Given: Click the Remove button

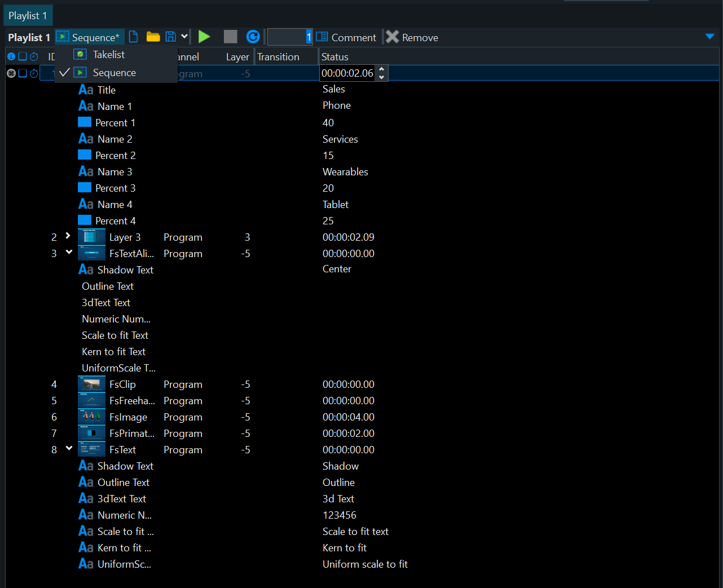Looking at the screenshot, I should coord(412,37).
